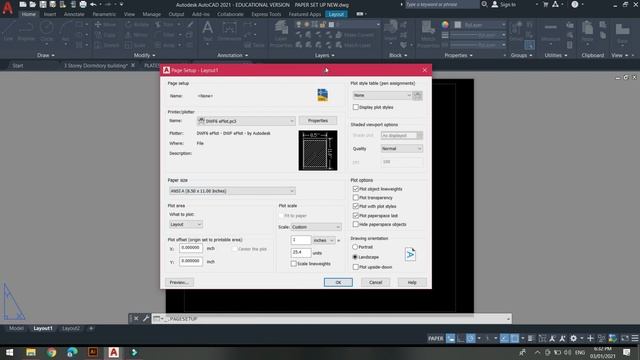Viewport: 640px width, 360px height.
Task: Open Google Chrome from the taskbar
Action: click(x=51, y=352)
